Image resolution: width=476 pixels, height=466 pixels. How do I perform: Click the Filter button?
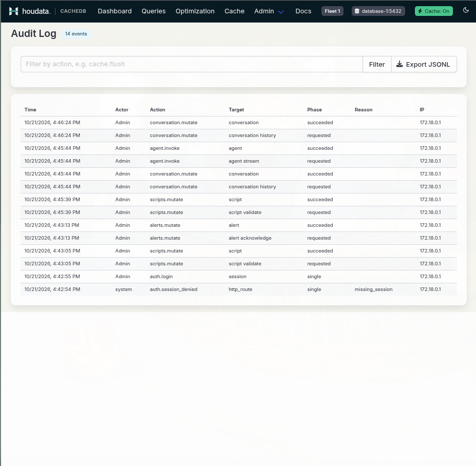click(x=377, y=64)
